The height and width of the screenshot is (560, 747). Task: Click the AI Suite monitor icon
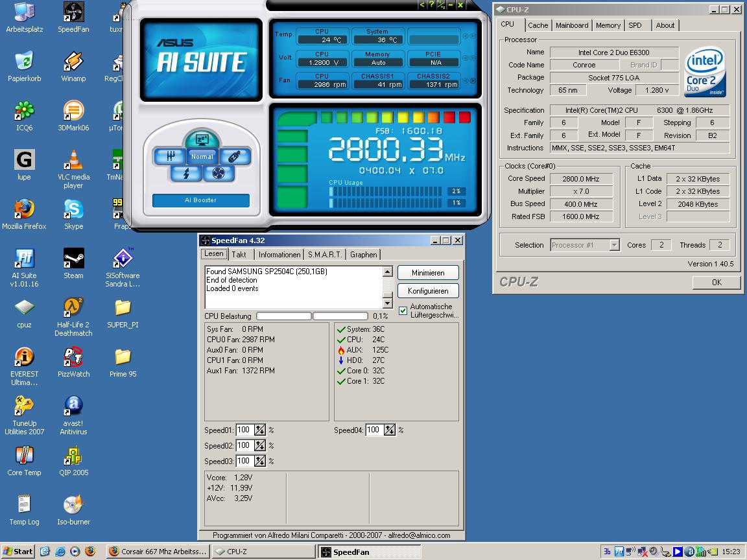pos(202,139)
